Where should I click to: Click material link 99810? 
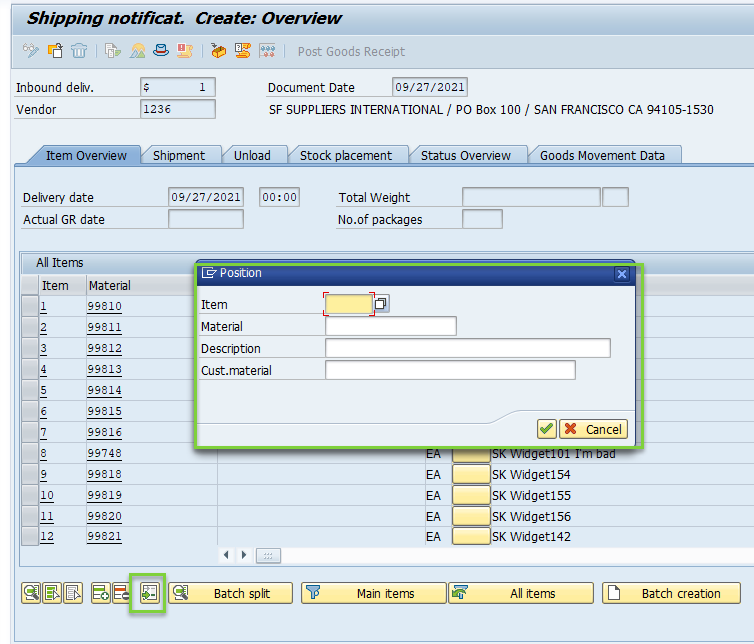coord(104,306)
